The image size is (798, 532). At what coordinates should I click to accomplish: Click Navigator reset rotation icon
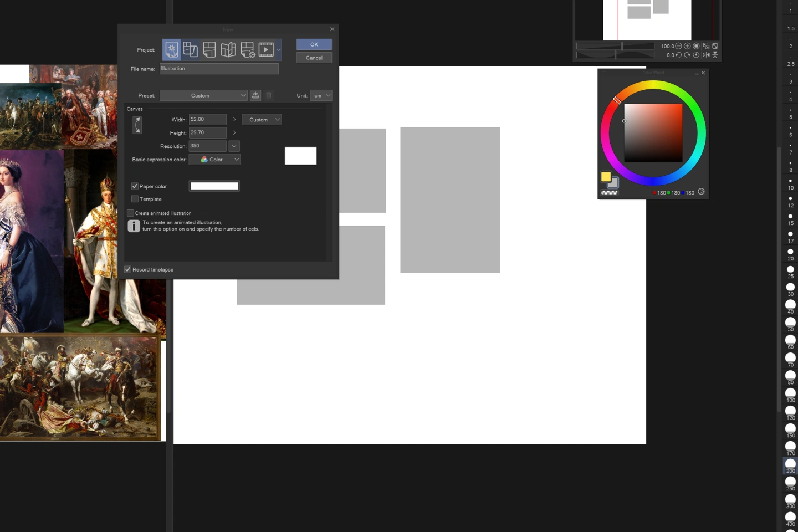[696, 55]
